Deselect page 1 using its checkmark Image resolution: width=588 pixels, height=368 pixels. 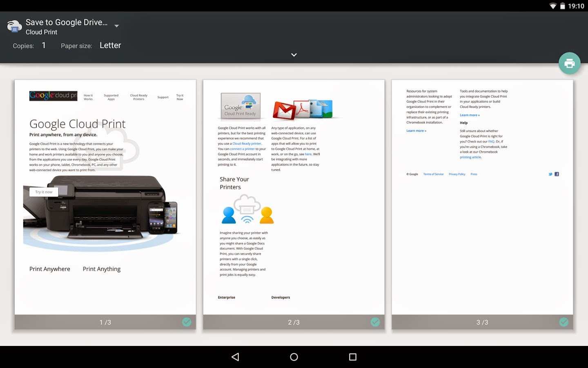(187, 322)
